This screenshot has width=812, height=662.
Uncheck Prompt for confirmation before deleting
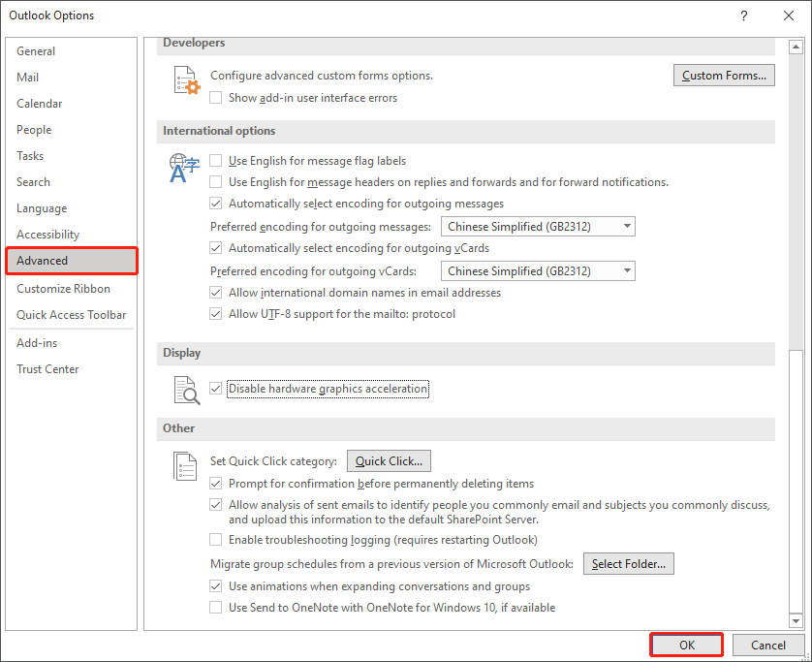pos(215,483)
